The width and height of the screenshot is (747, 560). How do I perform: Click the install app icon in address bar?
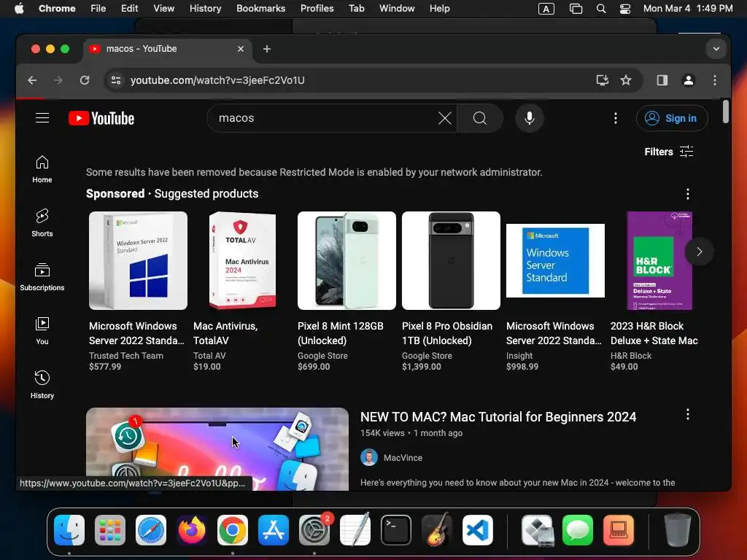tap(603, 80)
